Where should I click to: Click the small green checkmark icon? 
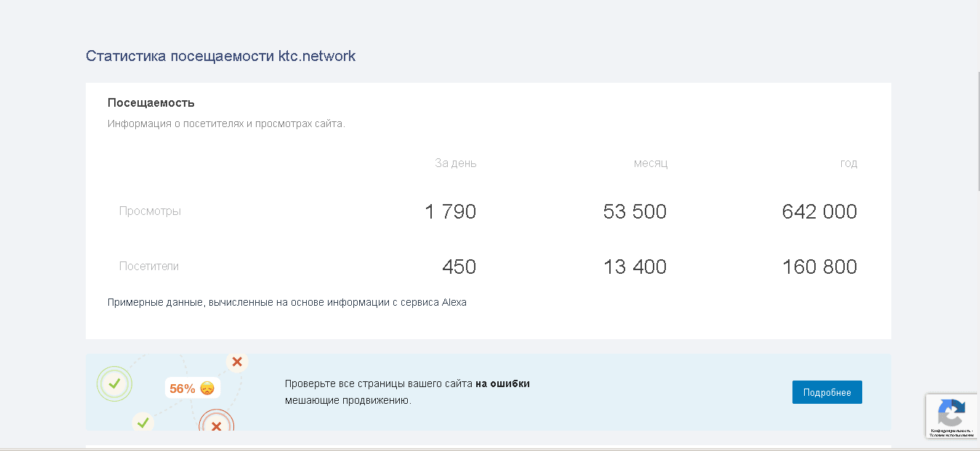(142, 422)
